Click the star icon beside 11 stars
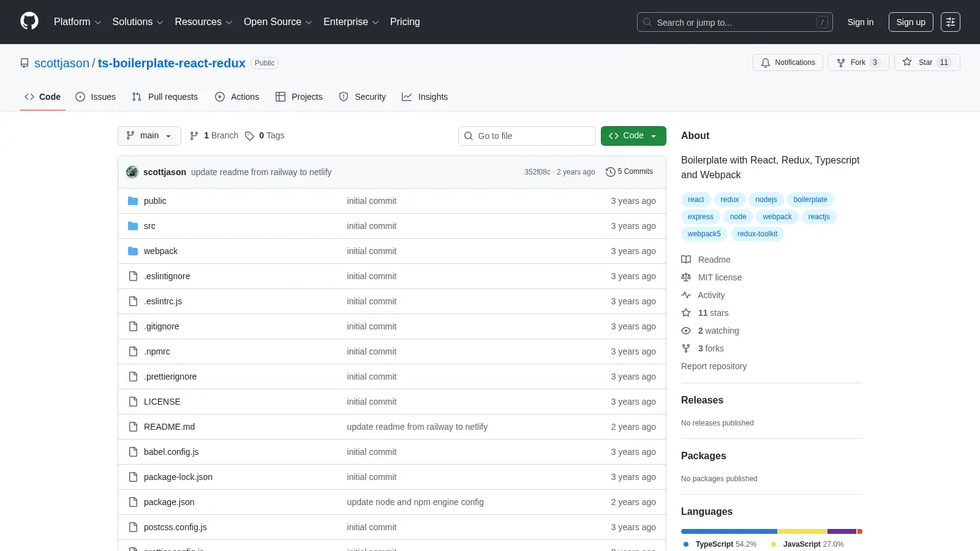The image size is (980, 551). [x=686, y=313]
